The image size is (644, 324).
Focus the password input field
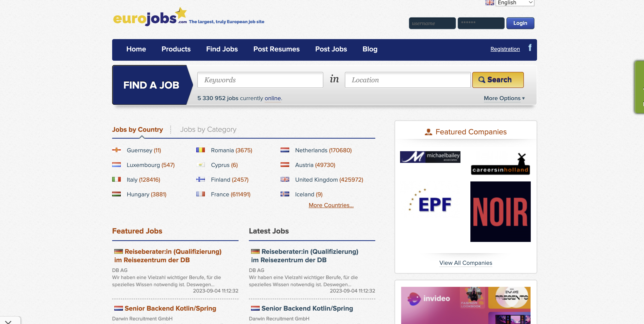point(481,23)
